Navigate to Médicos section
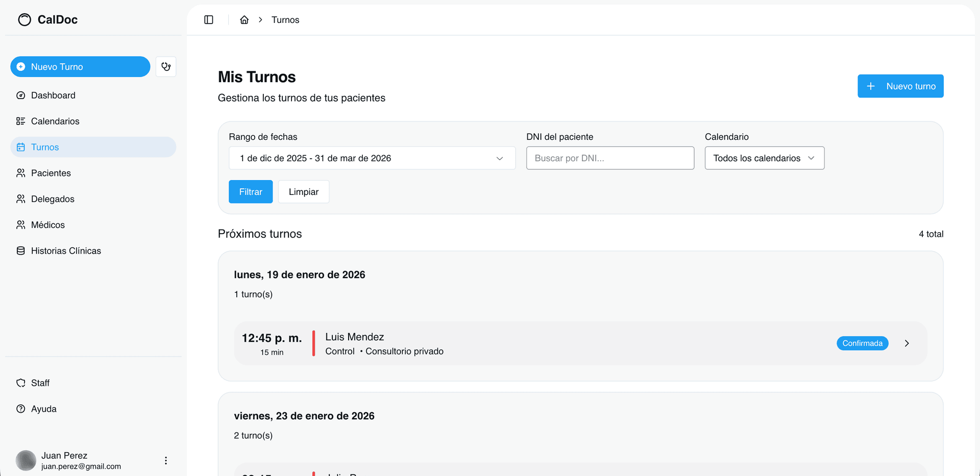 [x=48, y=225]
